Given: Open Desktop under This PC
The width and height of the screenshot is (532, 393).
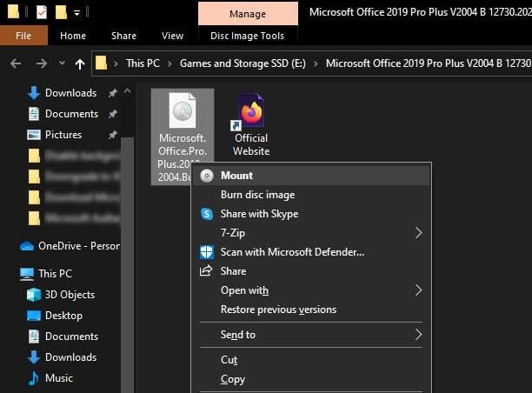Looking at the screenshot, I should (63, 316).
